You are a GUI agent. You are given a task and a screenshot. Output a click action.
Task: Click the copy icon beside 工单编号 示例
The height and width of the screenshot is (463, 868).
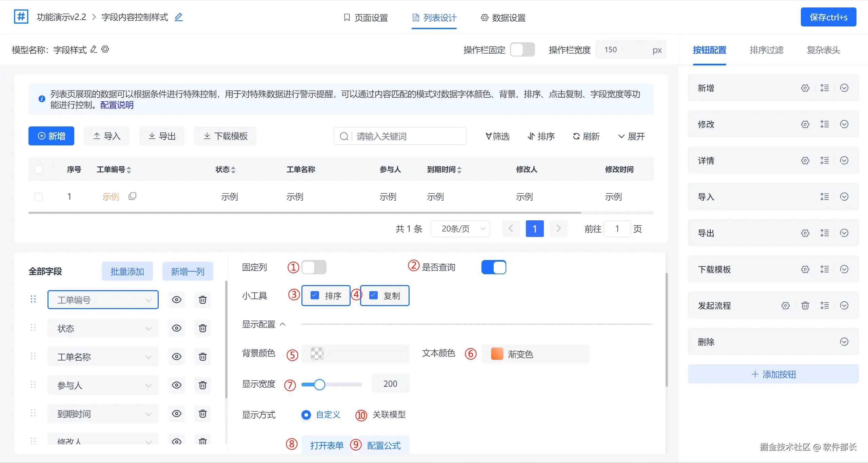point(132,196)
